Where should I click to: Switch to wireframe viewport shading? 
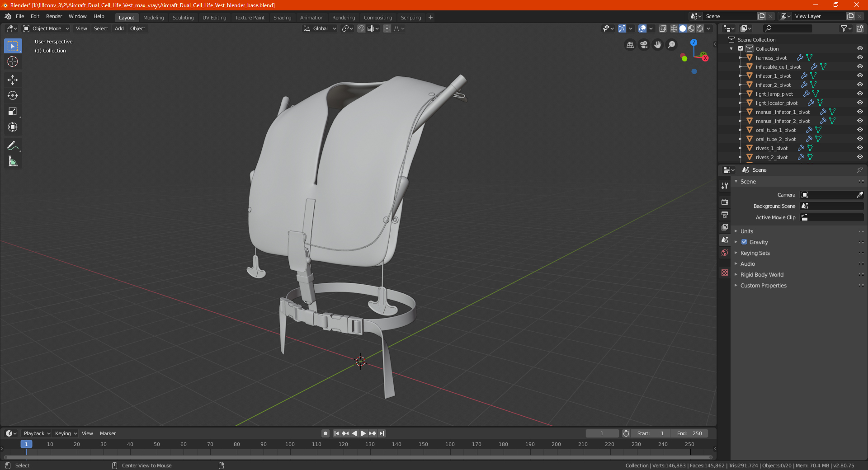tap(674, 28)
